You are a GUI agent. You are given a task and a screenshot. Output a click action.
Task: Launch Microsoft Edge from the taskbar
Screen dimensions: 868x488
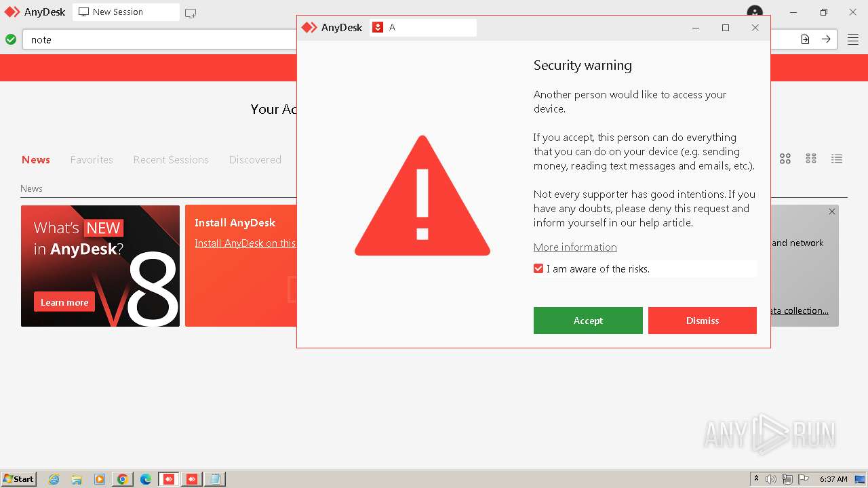pos(146,479)
